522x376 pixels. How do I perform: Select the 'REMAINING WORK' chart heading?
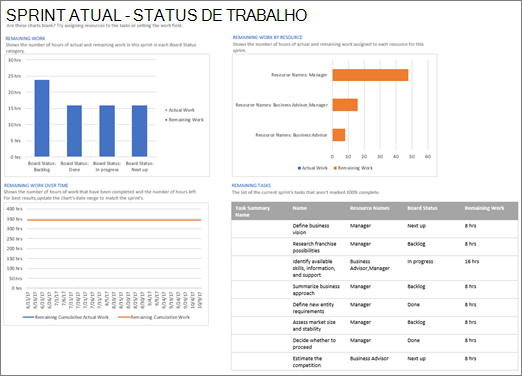pyautogui.click(x=25, y=38)
